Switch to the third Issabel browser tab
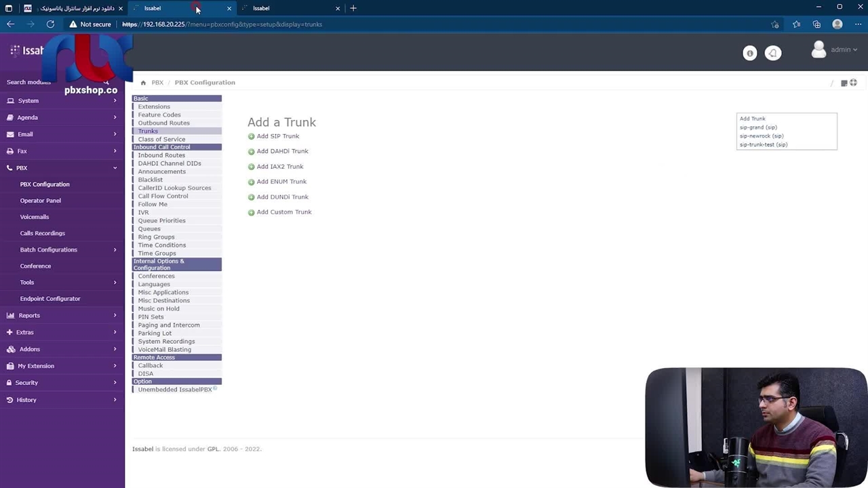The width and height of the screenshot is (868, 488). tap(290, 8)
